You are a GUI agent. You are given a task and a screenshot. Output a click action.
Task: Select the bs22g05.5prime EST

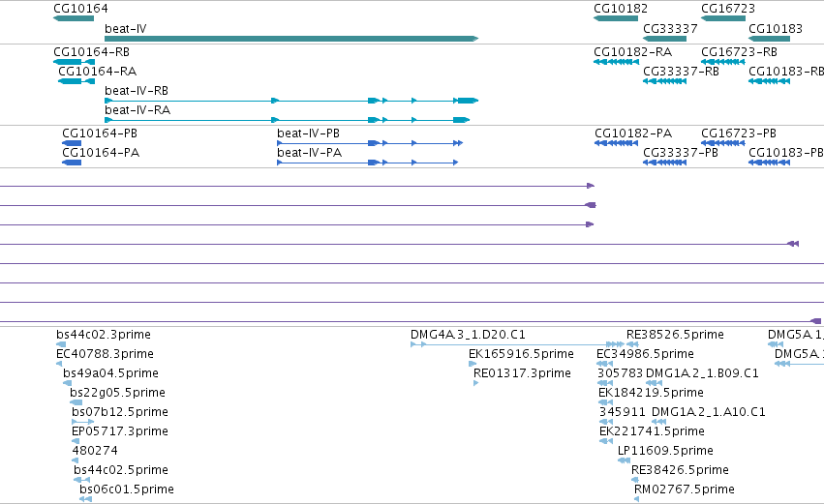coord(76,402)
